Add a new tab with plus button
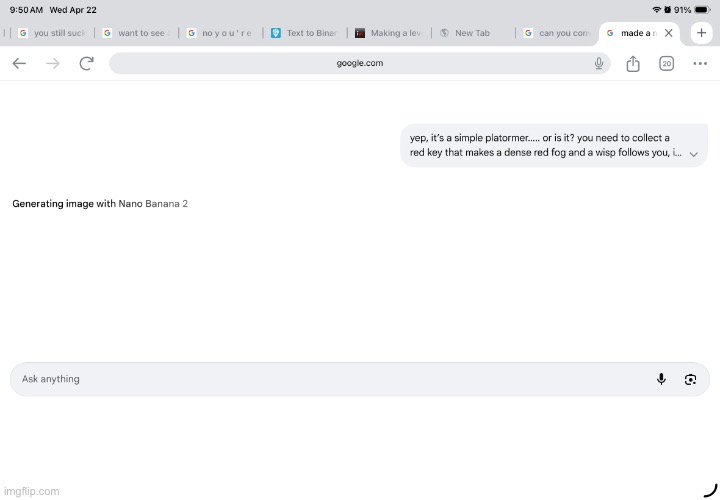 [701, 33]
